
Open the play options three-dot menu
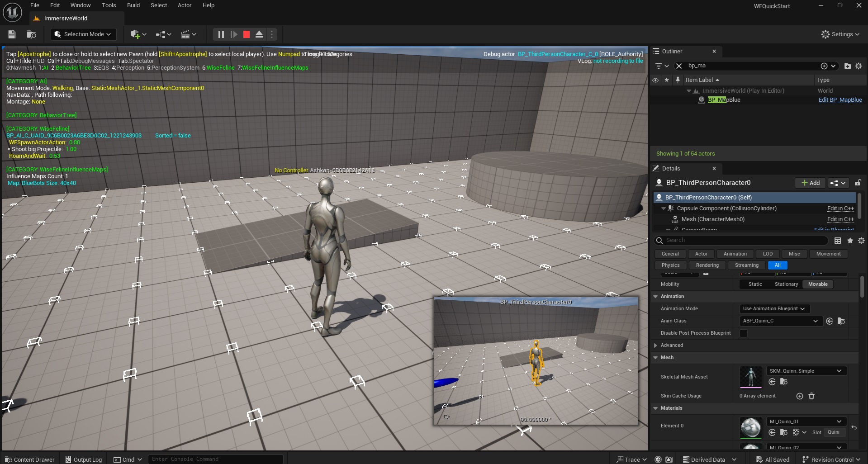[271, 34]
